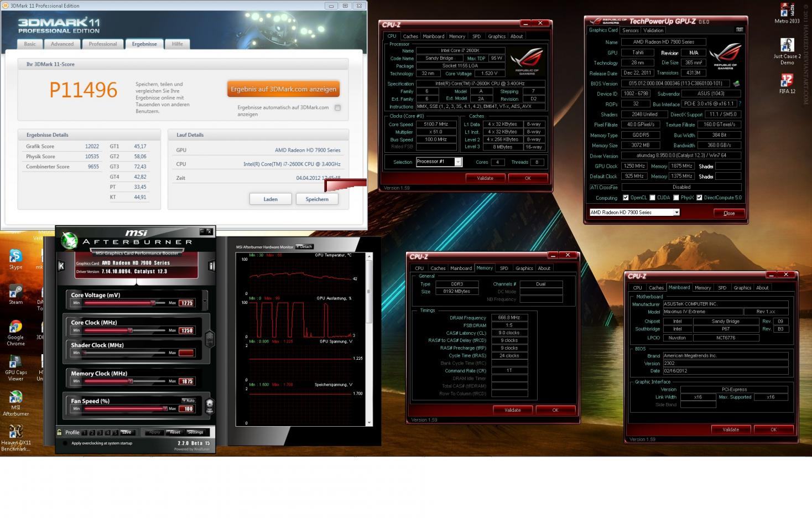Viewport: 812px width, 518px height.
Task: Open 3DMark Hilfe tab
Action: point(177,44)
